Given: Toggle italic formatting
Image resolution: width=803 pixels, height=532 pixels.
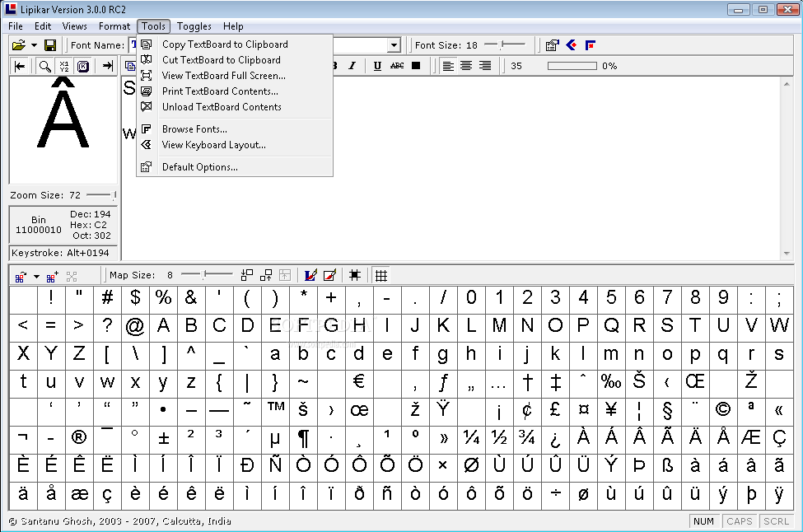Looking at the screenshot, I should tap(352, 66).
